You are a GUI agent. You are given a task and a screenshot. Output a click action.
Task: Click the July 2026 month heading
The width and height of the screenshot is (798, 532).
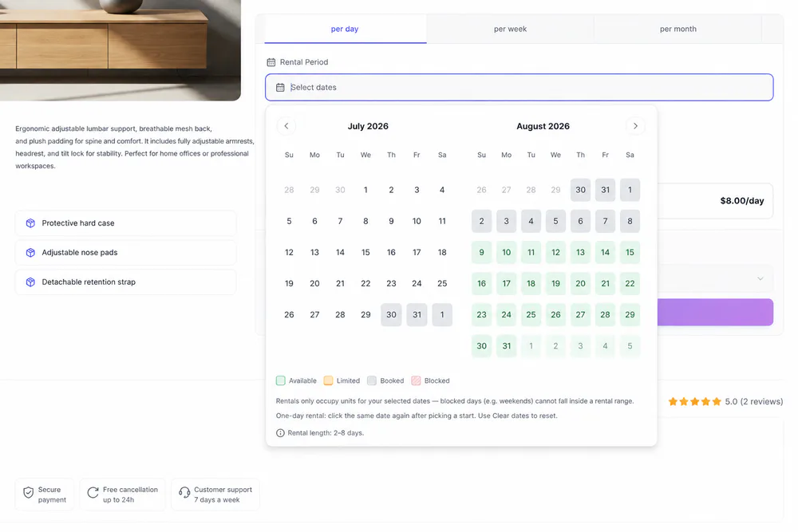[368, 126]
